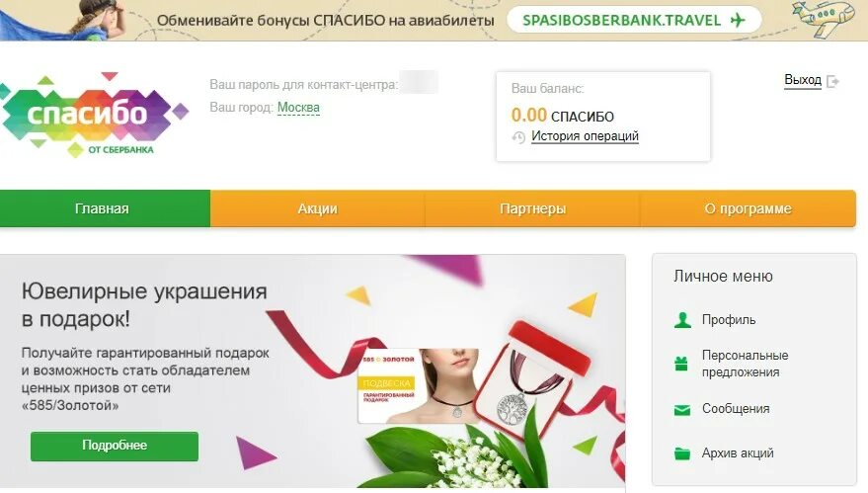
Task: Open the Партнеры tab
Action: point(532,208)
